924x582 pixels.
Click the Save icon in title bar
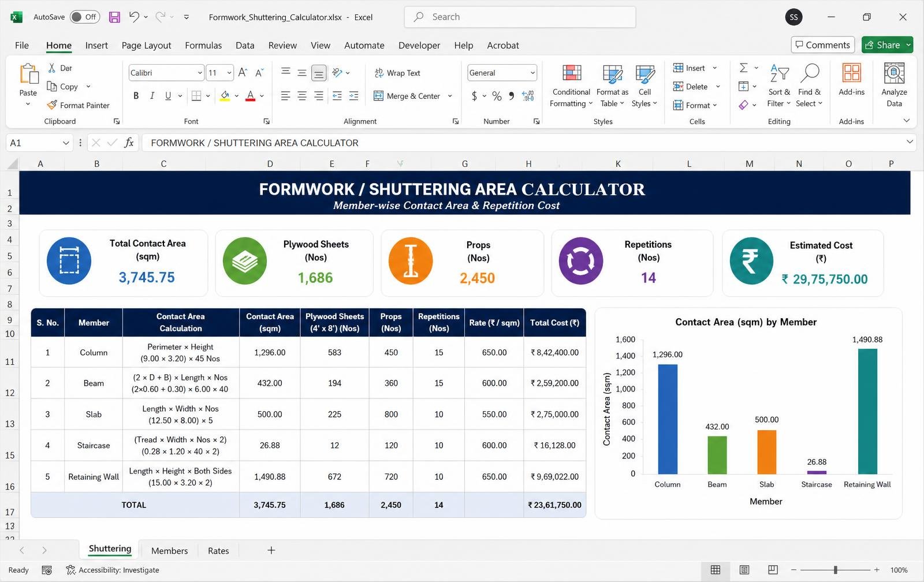(x=114, y=17)
